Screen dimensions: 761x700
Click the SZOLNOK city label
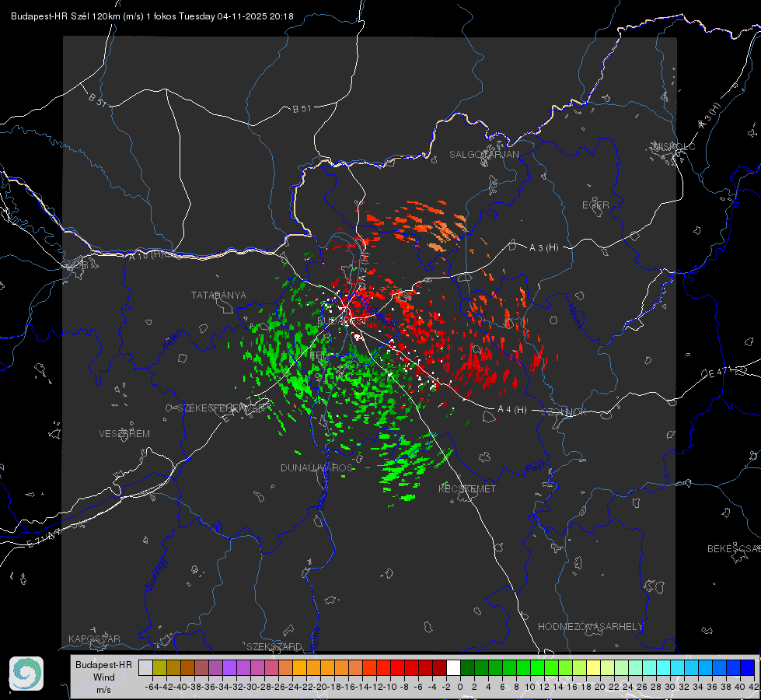click(x=566, y=412)
